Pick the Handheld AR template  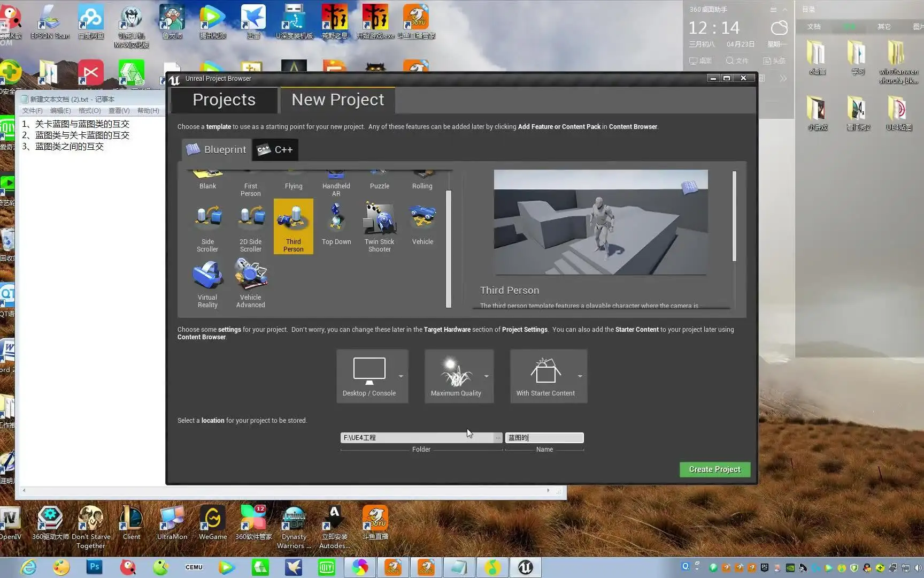point(336,184)
